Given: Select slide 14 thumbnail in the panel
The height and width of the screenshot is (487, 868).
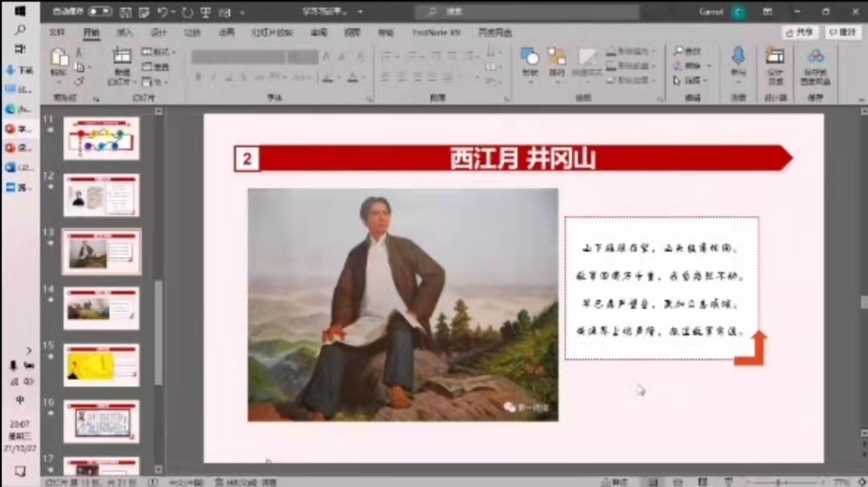Looking at the screenshot, I should 101,308.
